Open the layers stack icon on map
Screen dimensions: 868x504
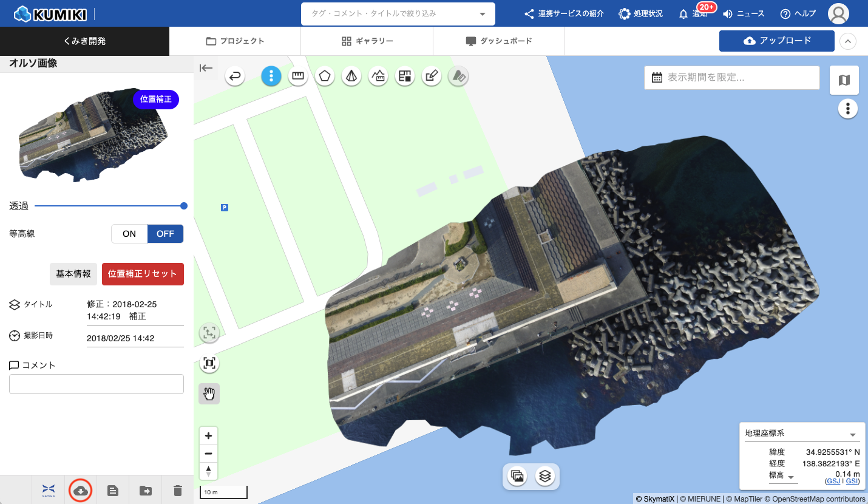(x=545, y=477)
